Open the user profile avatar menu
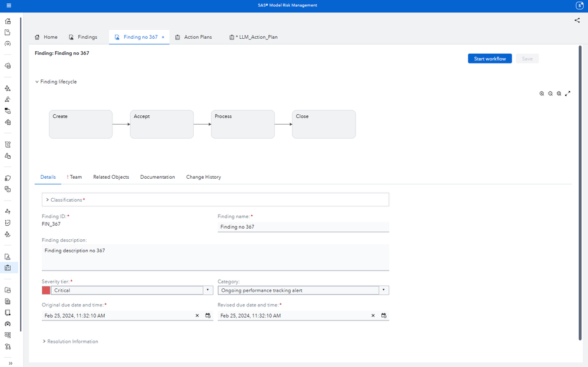 coord(579,5)
